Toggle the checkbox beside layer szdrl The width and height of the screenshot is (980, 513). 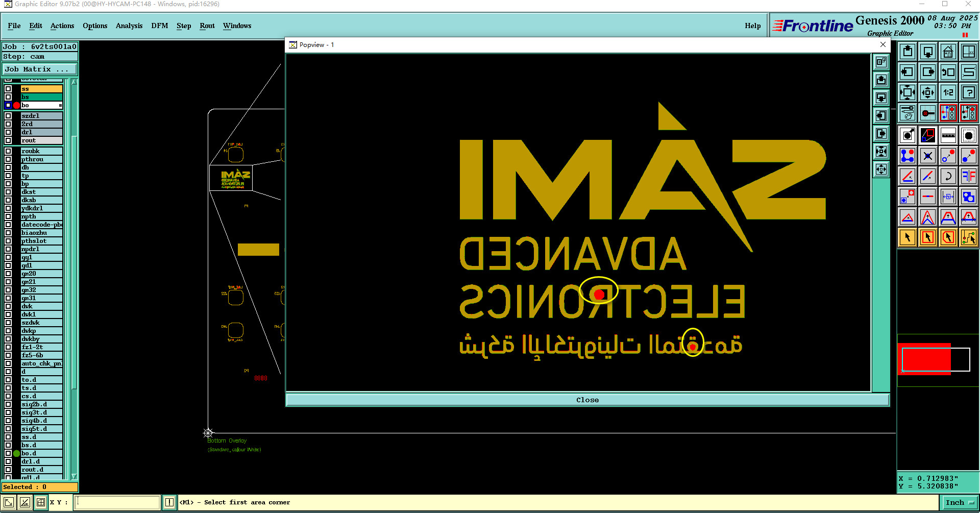[8, 116]
